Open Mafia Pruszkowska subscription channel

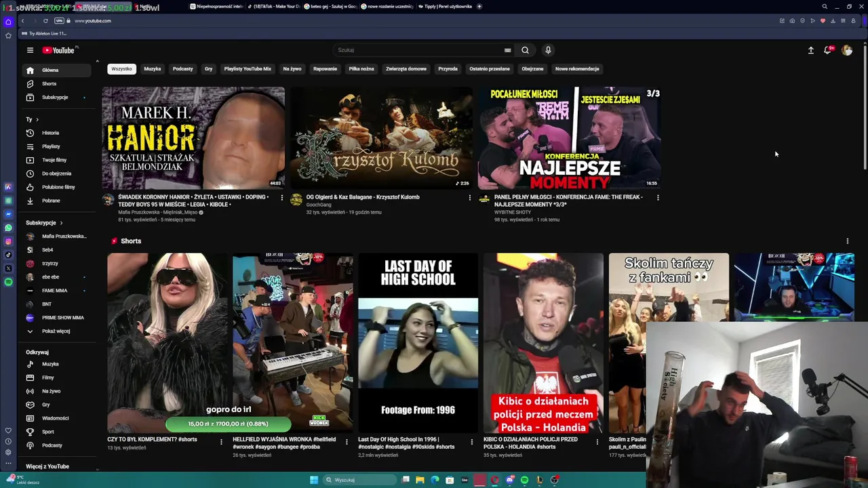[56, 237]
